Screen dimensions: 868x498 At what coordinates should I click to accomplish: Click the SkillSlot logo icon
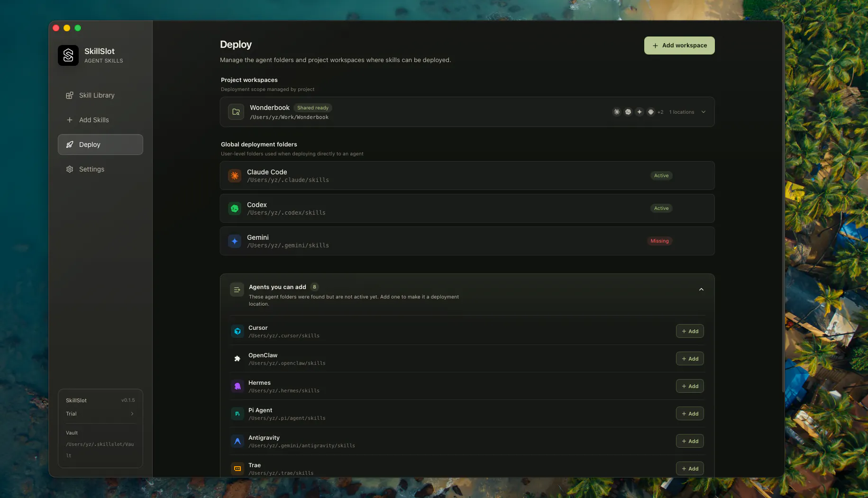[x=68, y=55]
